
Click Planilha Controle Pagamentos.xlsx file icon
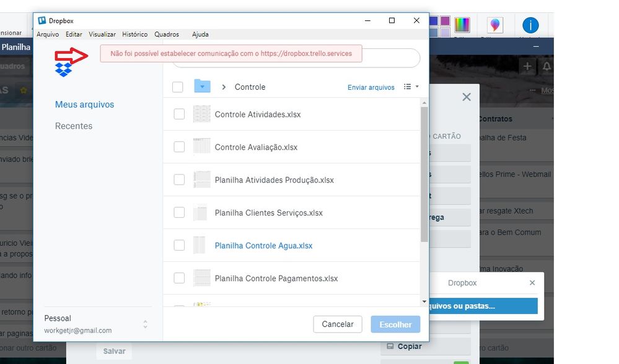(202, 278)
